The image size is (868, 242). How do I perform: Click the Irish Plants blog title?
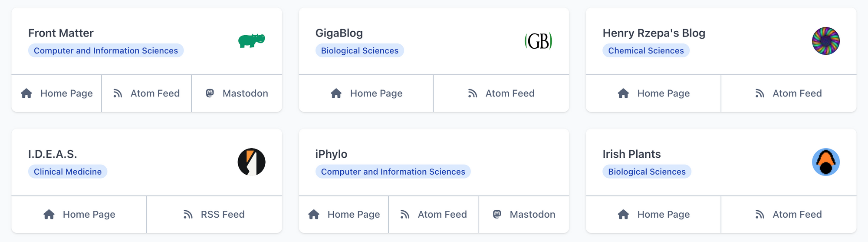[x=631, y=154]
